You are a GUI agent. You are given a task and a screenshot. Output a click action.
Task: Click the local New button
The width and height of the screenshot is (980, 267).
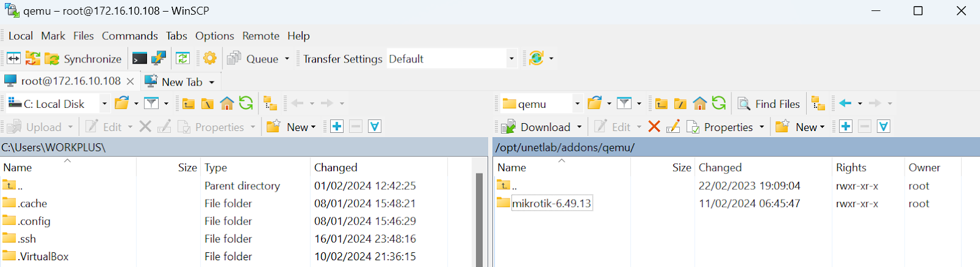(x=292, y=127)
